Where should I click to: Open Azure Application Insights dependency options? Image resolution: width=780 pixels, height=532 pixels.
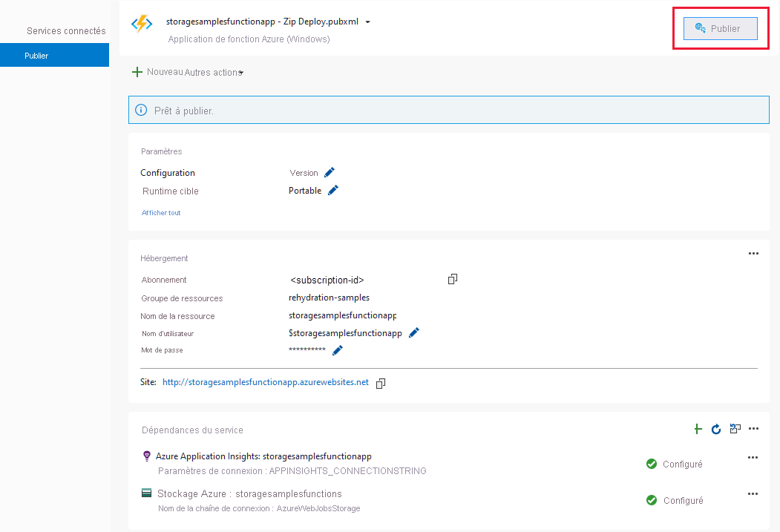753,457
